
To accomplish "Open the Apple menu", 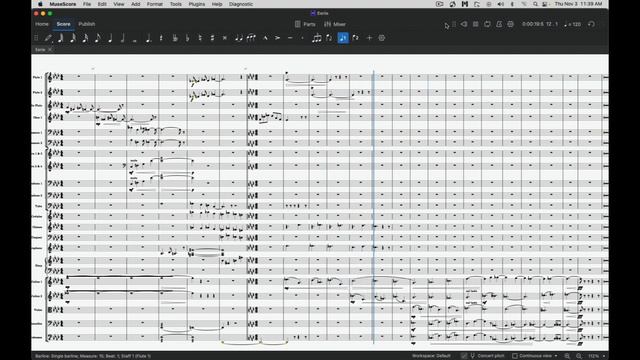I will (40, 4).
